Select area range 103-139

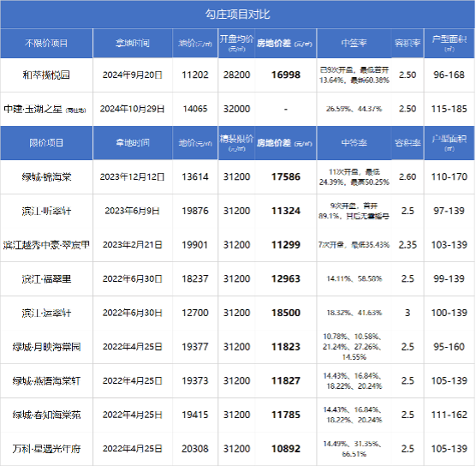(449, 245)
